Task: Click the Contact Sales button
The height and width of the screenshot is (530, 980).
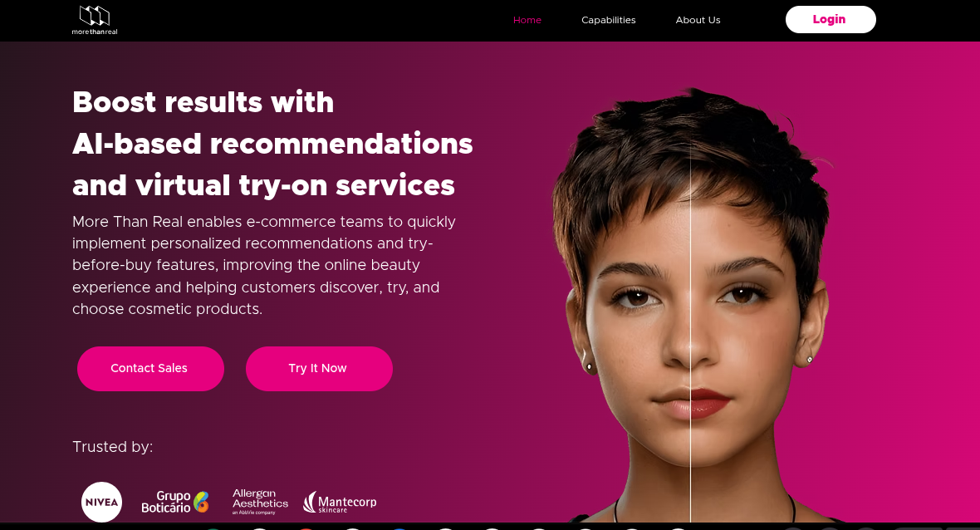Action: 150,369
